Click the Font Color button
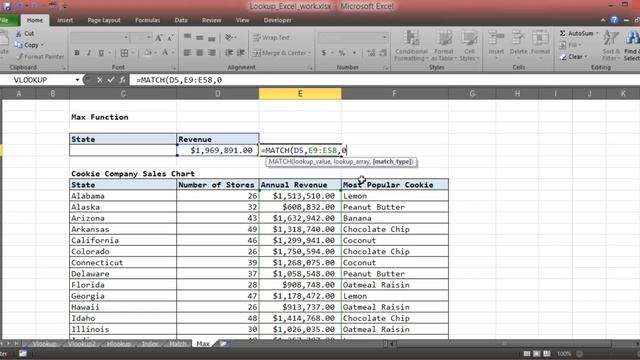The image size is (640, 360). click(x=165, y=53)
